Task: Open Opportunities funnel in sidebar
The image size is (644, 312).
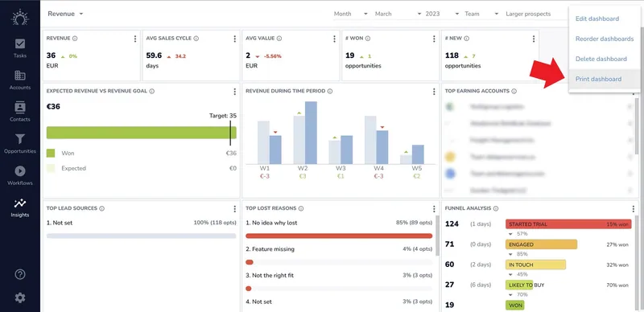Action: tap(19, 144)
